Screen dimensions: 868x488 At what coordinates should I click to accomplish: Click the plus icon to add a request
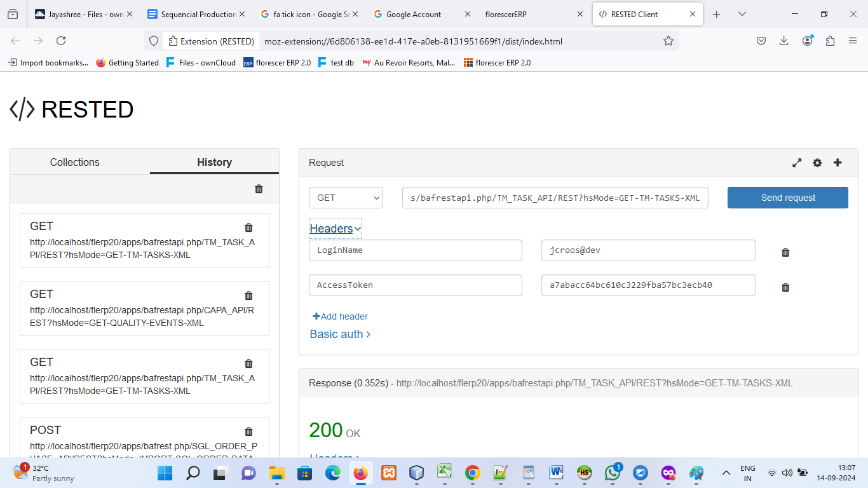(x=837, y=163)
